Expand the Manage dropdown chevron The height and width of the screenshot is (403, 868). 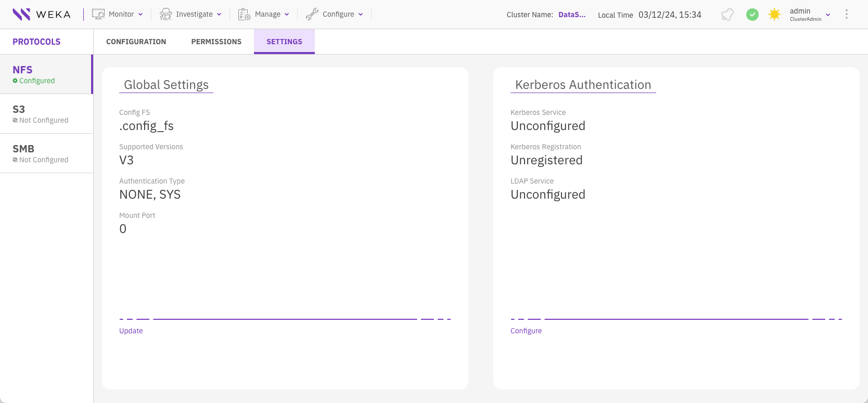pos(287,15)
